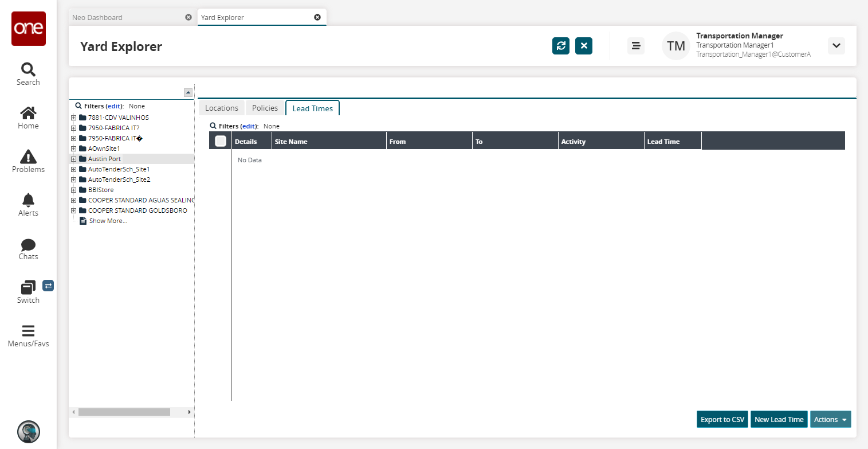Click the Export to CSV button

click(x=722, y=419)
